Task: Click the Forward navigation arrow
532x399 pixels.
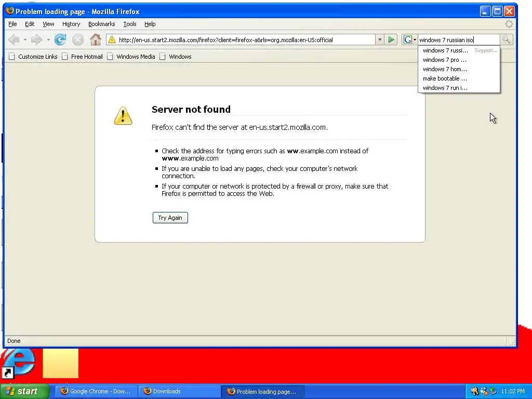Action: [x=36, y=39]
